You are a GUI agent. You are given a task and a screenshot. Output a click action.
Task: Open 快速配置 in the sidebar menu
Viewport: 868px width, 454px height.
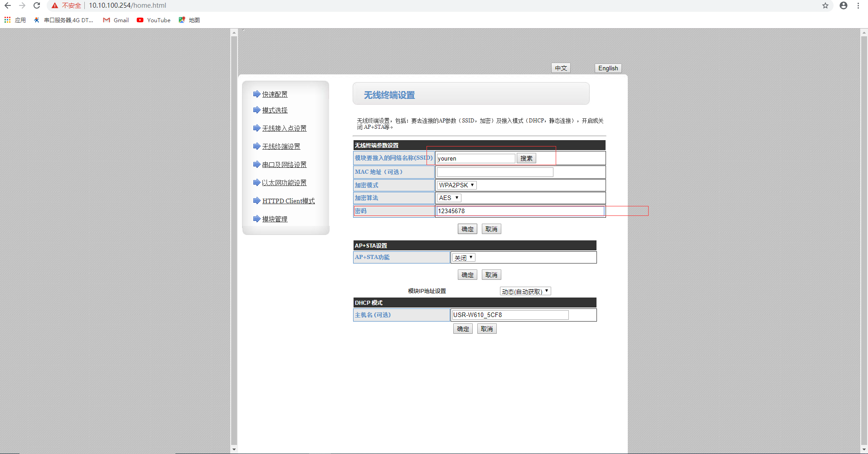click(275, 94)
